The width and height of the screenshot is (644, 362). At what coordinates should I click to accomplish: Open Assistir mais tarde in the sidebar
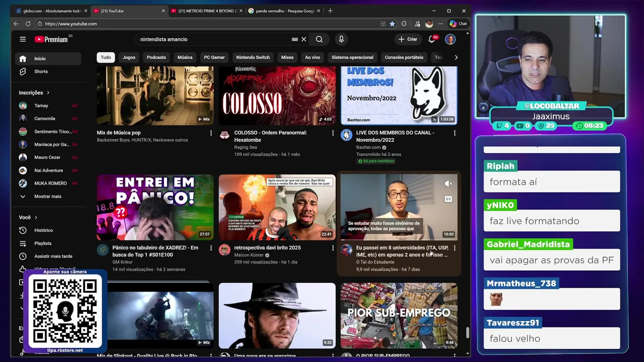(48, 256)
